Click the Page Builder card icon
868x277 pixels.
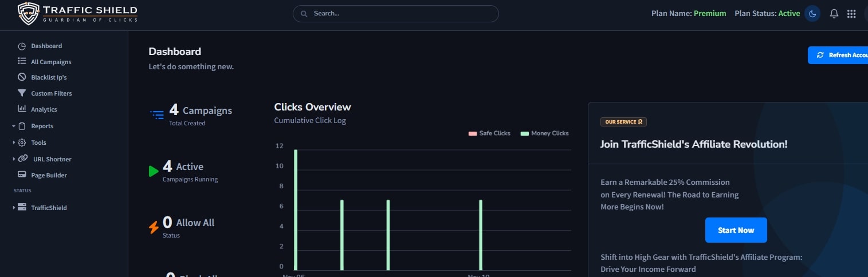click(22, 175)
